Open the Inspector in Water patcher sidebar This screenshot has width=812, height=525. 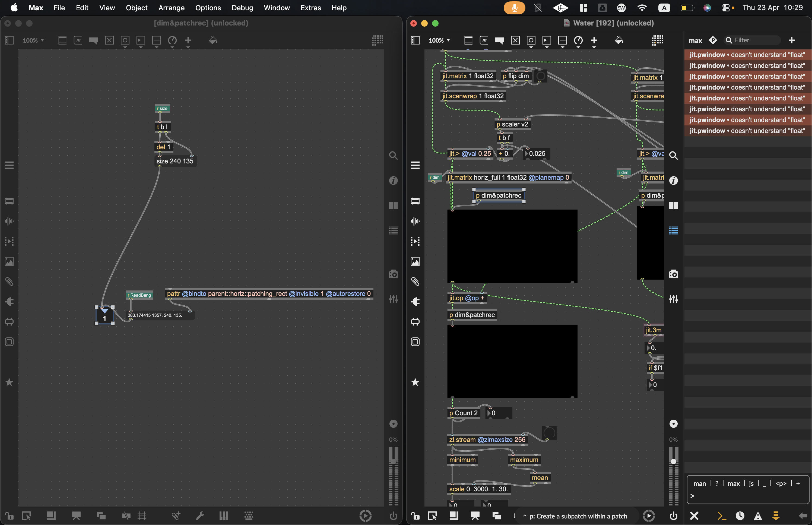(x=673, y=180)
